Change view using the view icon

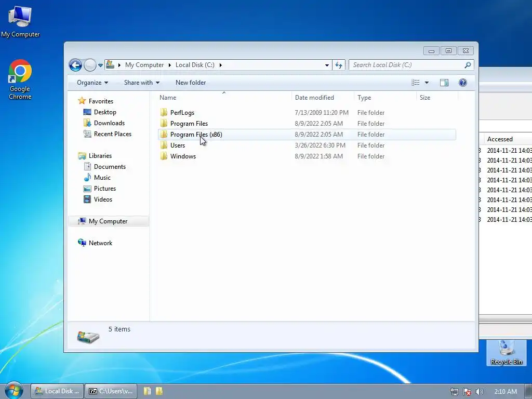click(x=416, y=83)
